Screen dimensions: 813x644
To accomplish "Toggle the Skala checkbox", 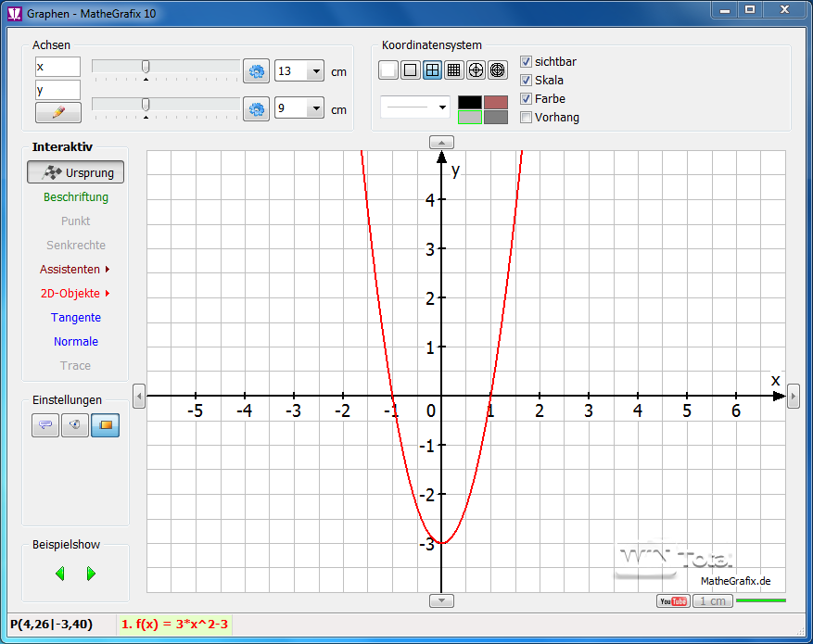I will point(527,81).
